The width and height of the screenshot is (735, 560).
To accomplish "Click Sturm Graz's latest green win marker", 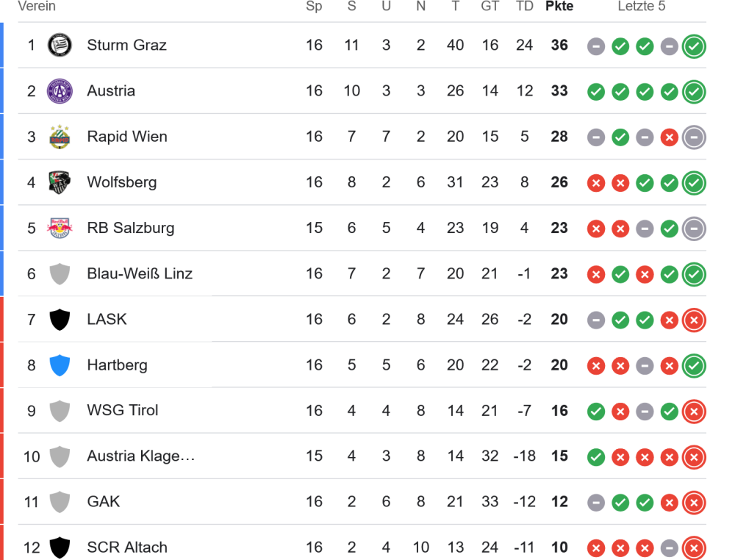I will [694, 46].
